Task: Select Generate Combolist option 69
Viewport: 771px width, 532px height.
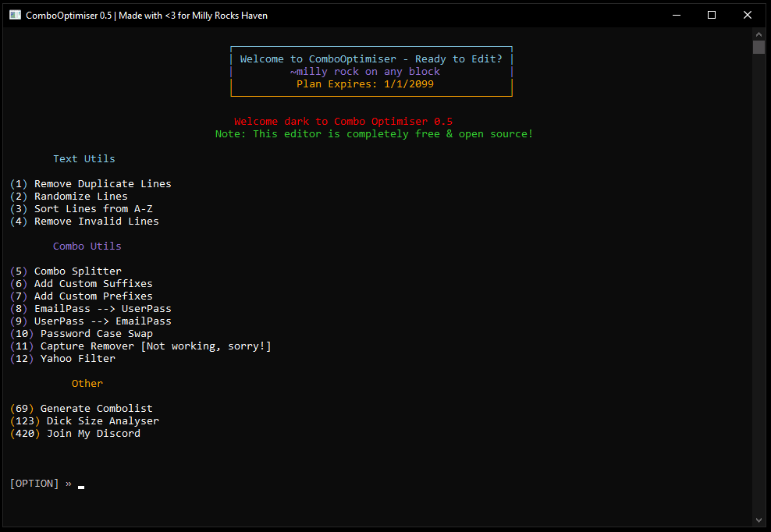Action: (x=93, y=408)
